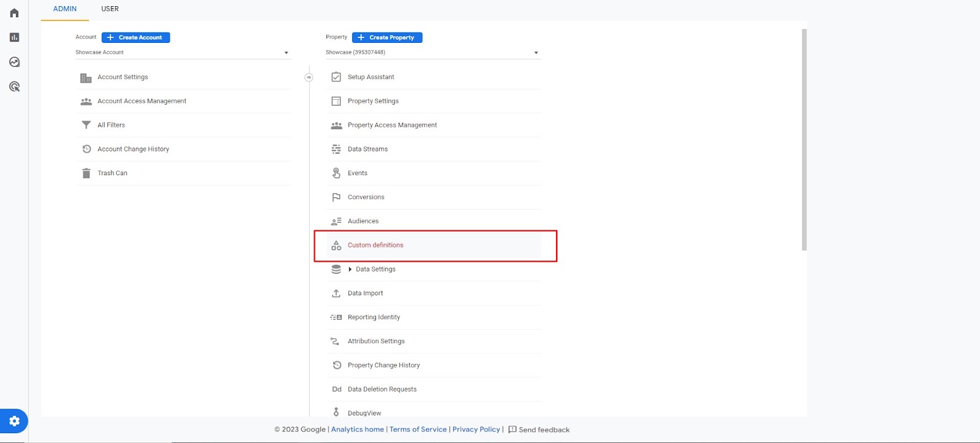Open Data Streams label
Viewport: 980px width, 443px height.
pyautogui.click(x=368, y=149)
